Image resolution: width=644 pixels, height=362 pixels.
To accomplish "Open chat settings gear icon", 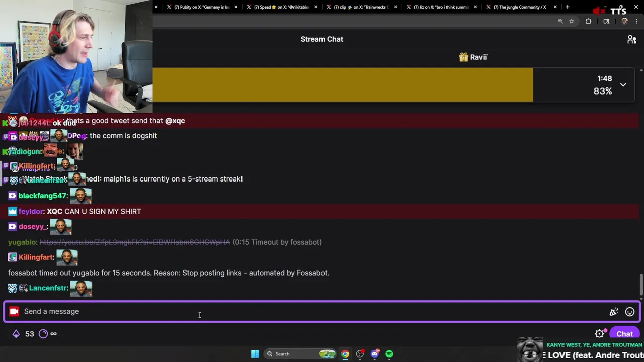I will tap(599, 334).
